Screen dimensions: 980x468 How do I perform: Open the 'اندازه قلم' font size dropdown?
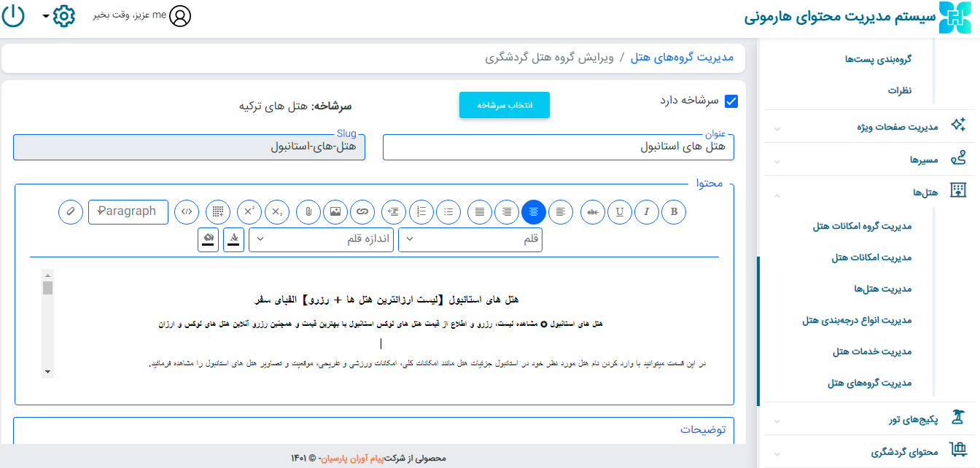322,239
